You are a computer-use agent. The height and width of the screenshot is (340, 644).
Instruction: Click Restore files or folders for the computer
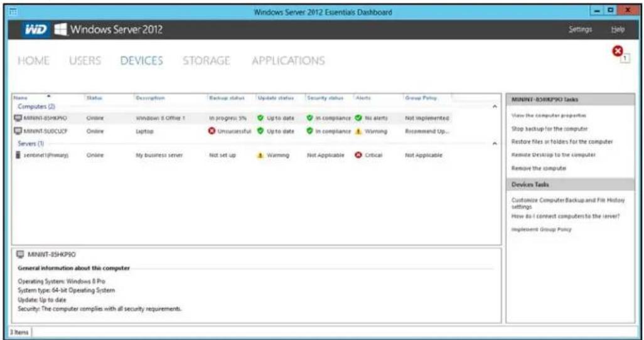562,142
